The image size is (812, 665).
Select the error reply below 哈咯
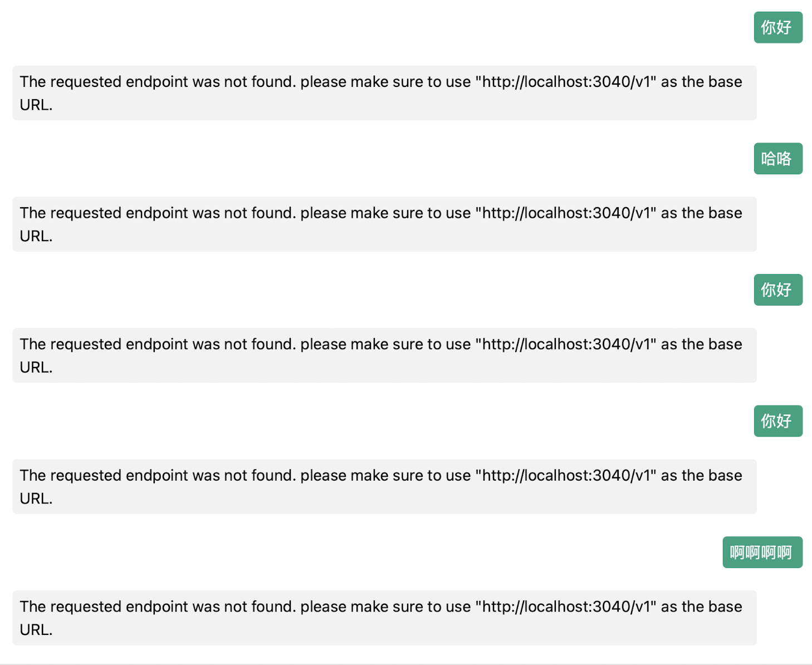tap(384, 224)
